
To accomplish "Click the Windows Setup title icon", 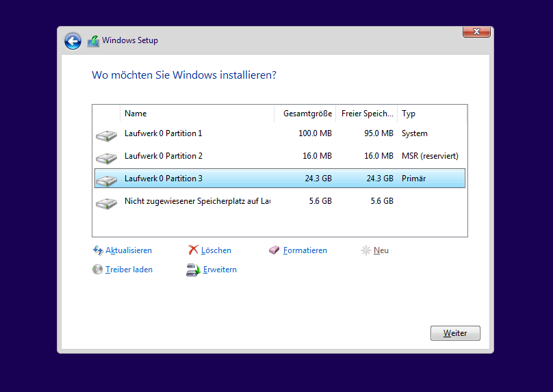I will pos(93,41).
